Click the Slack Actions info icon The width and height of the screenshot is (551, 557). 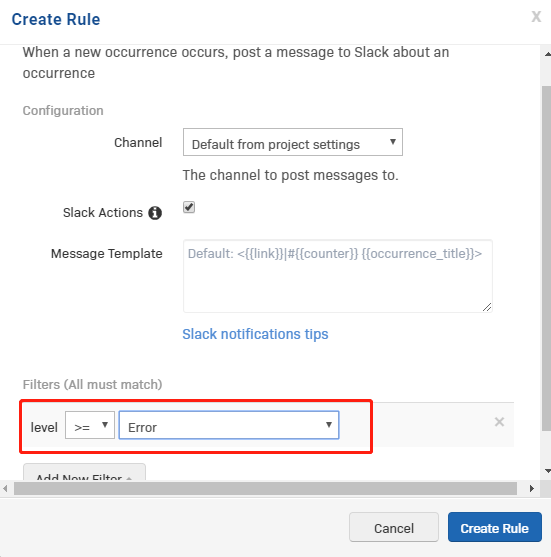(x=155, y=213)
